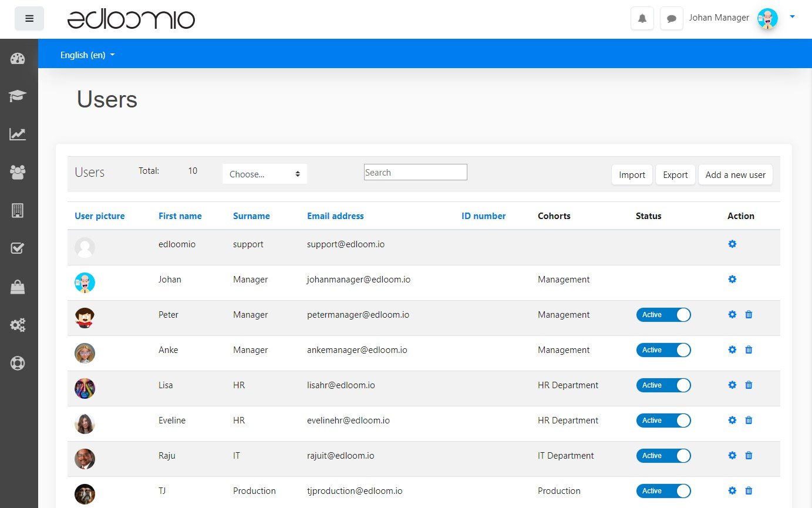This screenshot has width=812, height=508.
Task: Toggle the hamburger menu button
Action: tap(29, 19)
